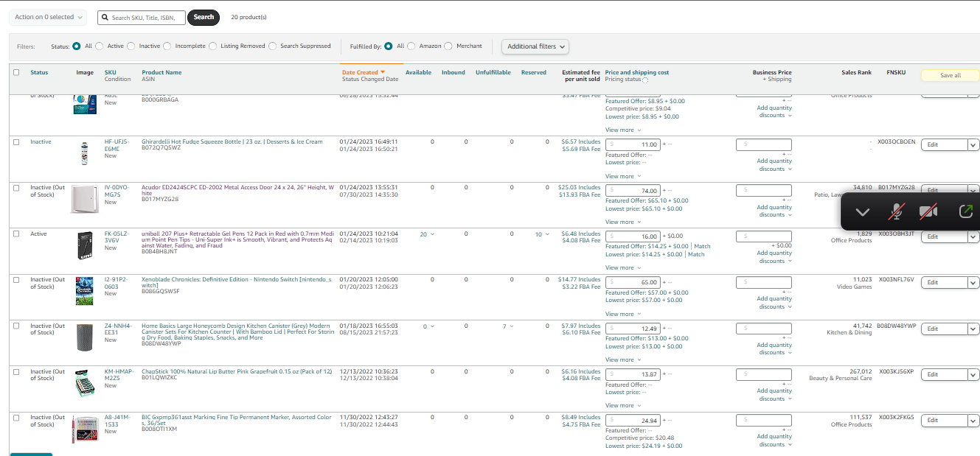Screen dimensions: 980x456
Task: Select the Active status radio button
Action: tap(100, 46)
